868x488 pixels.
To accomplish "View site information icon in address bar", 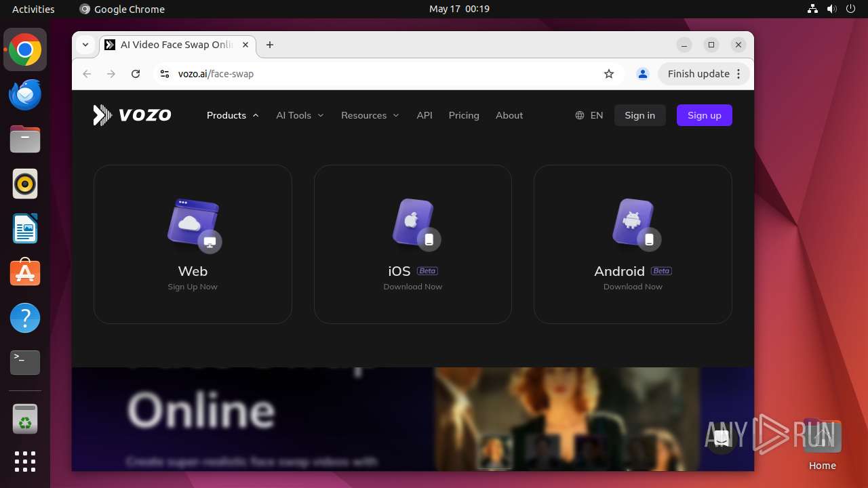I will coord(164,74).
